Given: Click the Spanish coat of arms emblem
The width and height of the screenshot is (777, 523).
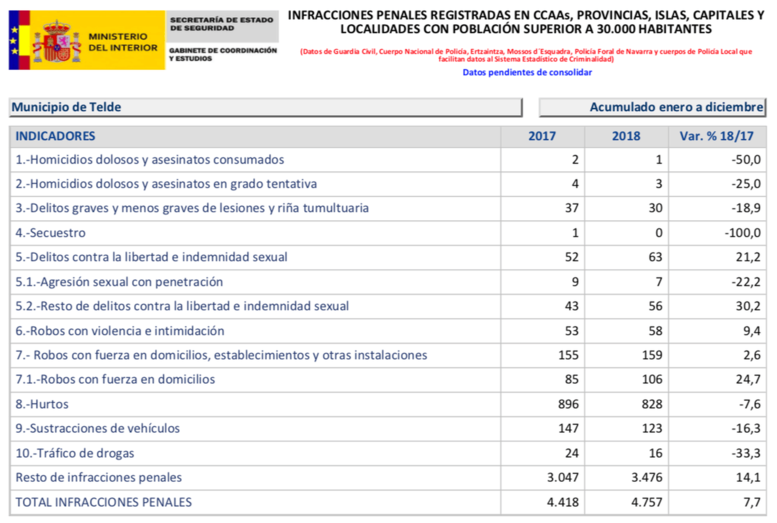Looking at the screenshot, I should [56, 41].
